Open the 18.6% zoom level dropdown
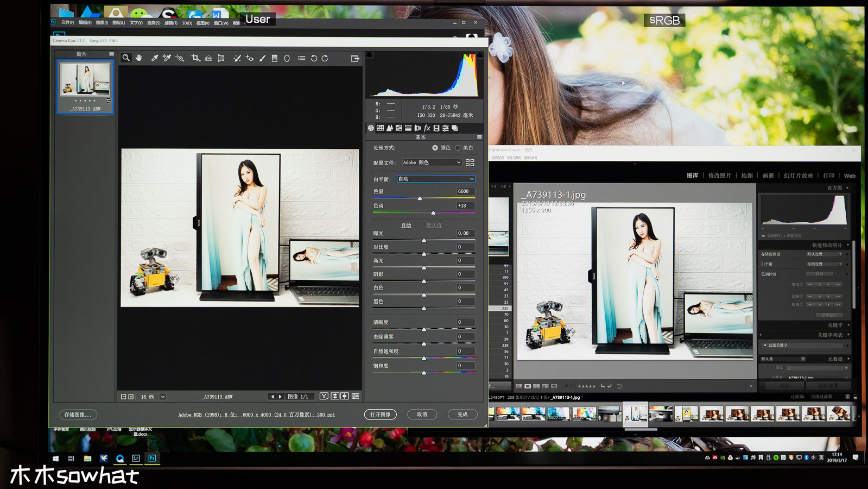The width and height of the screenshot is (868, 489). pyautogui.click(x=162, y=397)
